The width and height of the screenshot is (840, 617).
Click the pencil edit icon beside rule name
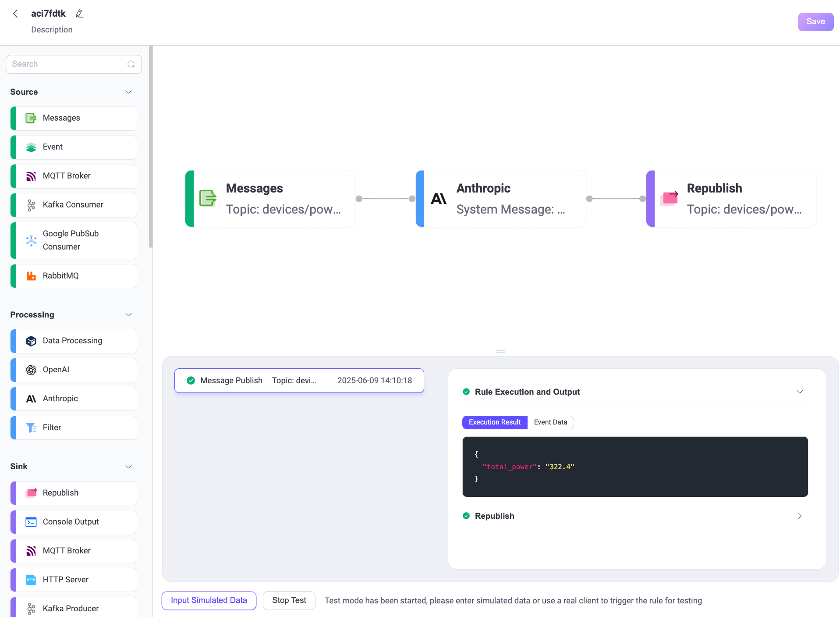pyautogui.click(x=79, y=14)
